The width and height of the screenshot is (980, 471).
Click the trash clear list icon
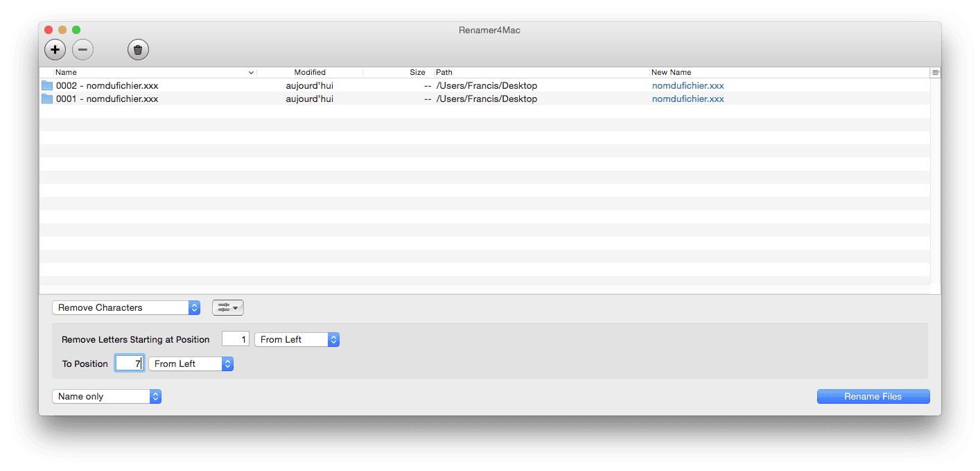click(138, 50)
